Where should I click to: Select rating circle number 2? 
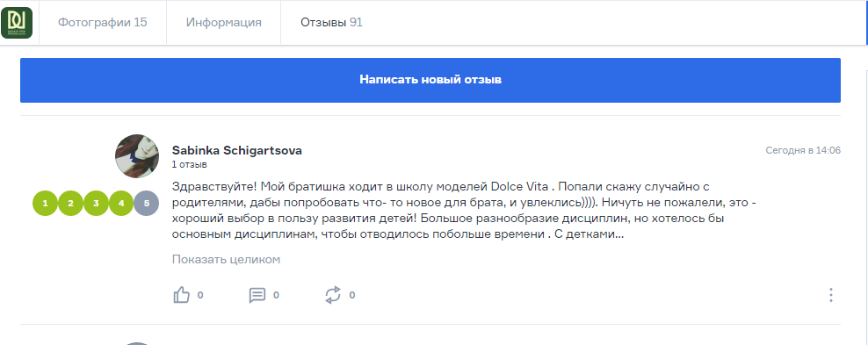pyautogui.click(x=71, y=203)
